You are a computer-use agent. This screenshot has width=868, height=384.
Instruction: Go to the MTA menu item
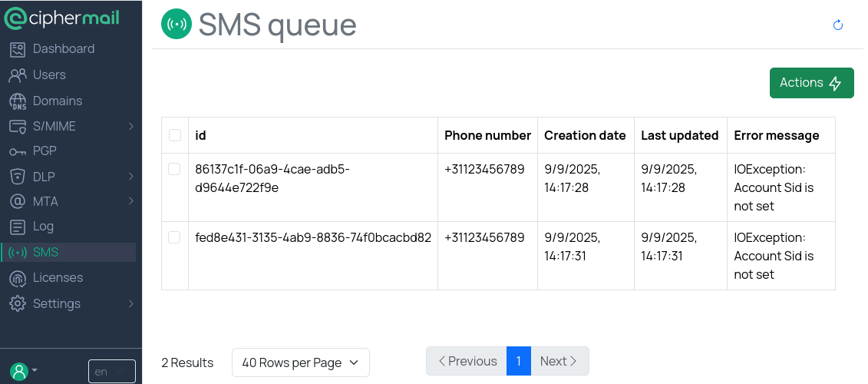tap(45, 201)
